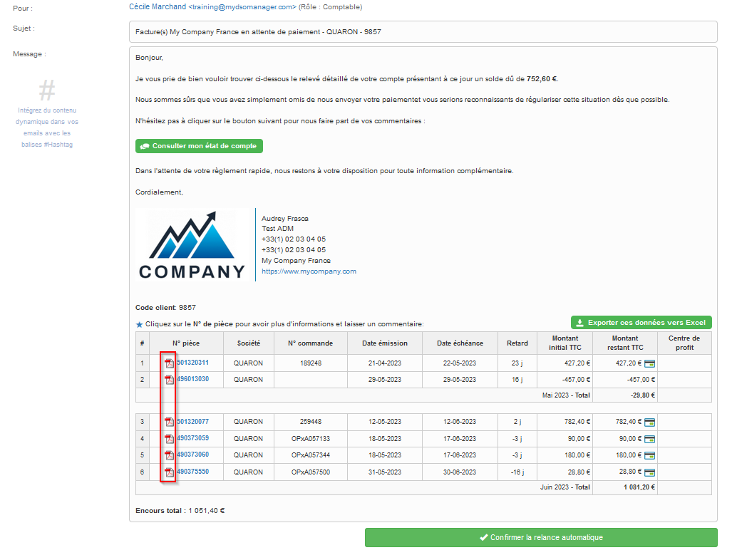Confirm with Confirmer la relance automatique

[541, 538]
